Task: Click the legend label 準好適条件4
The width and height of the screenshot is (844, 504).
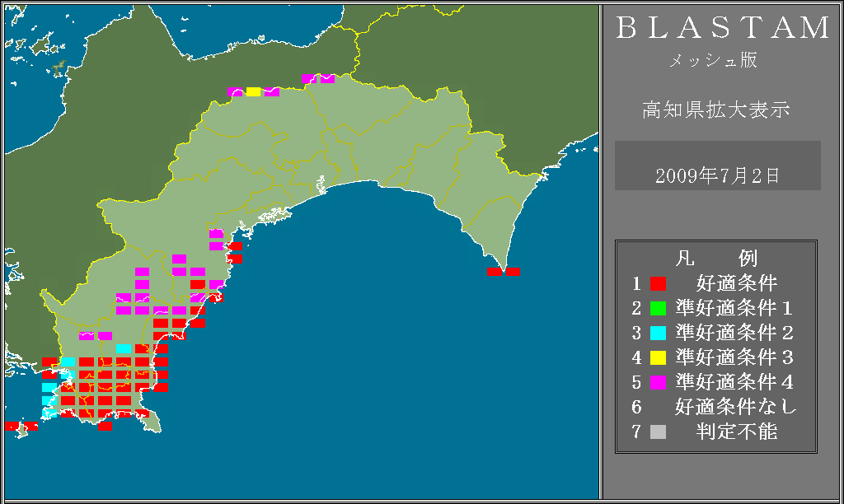Action: pyautogui.click(x=734, y=382)
